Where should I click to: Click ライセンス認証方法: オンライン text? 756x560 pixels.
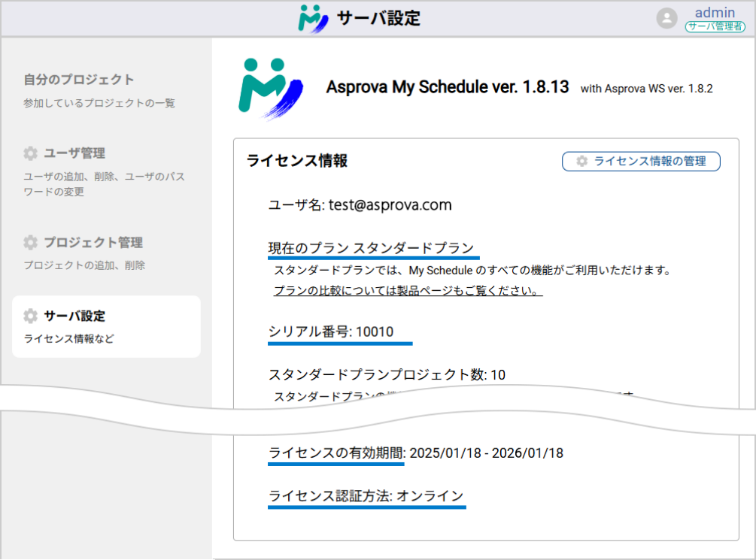click(x=366, y=495)
